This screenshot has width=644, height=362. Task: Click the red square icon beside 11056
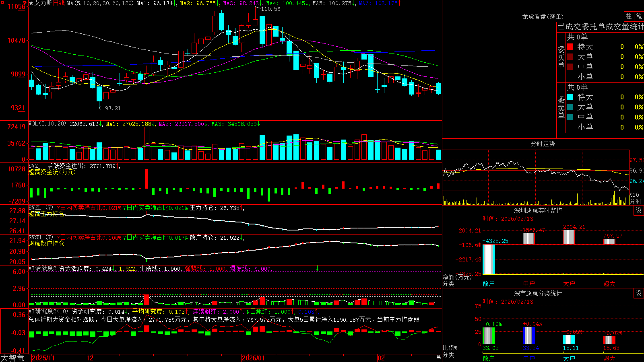pos(2,2)
